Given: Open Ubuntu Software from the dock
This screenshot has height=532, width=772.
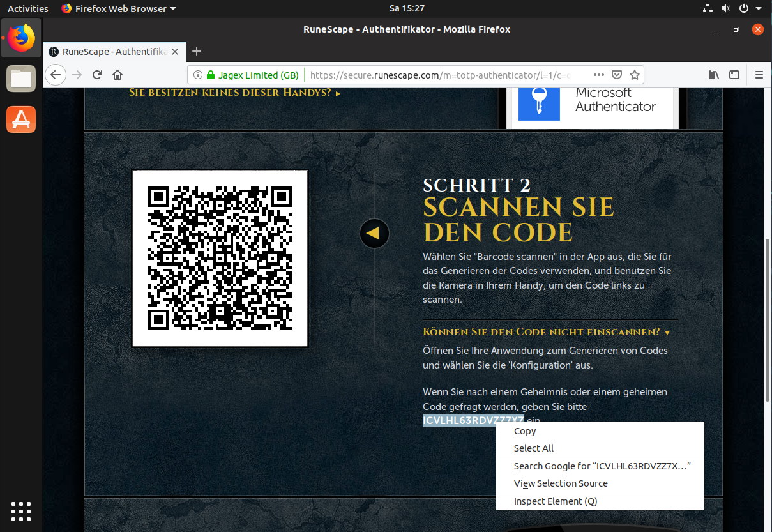Looking at the screenshot, I should [21, 119].
